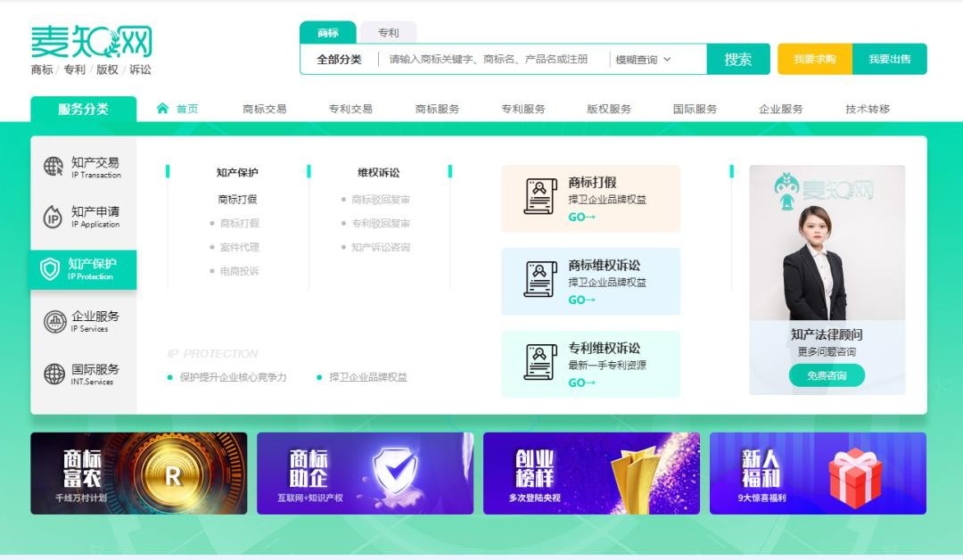The image size is (963, 560).
Task: Open the 商标富农 banner
Action: [x=139, y=474]
